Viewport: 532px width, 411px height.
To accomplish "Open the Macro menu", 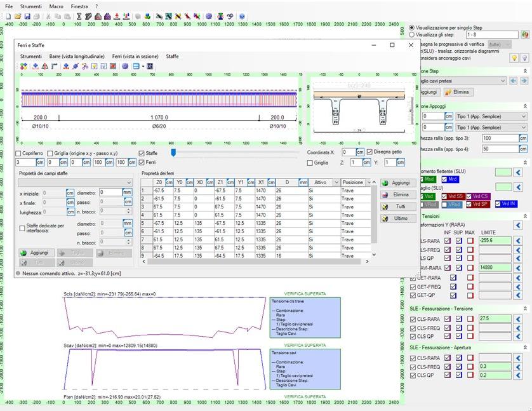I will coord(56,6).
